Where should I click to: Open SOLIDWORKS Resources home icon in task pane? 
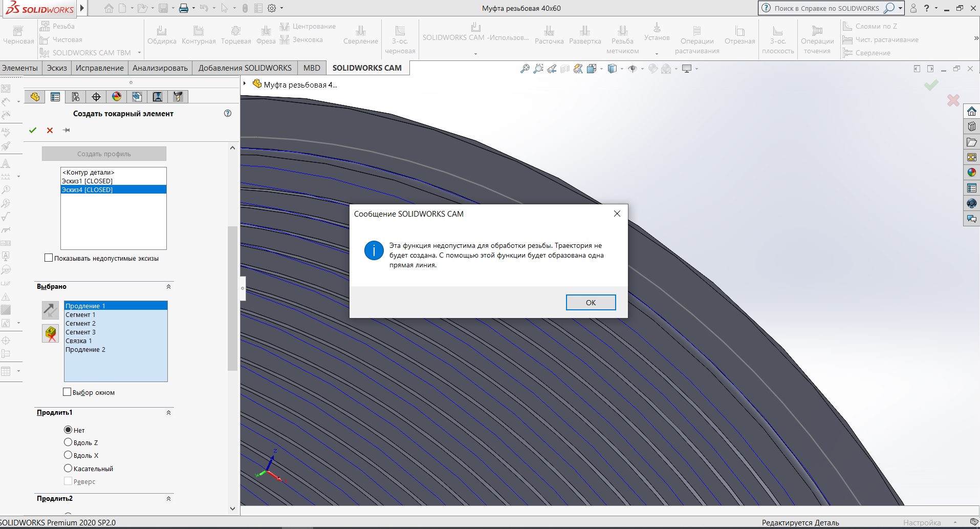(x=972, y=111)
